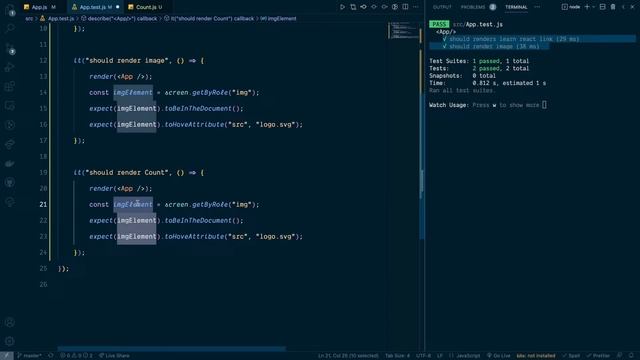Image resolution: width=640 pixels, height=360 pixels.
Task: Click the new terminal plus icon
Action: pos(587,7)
